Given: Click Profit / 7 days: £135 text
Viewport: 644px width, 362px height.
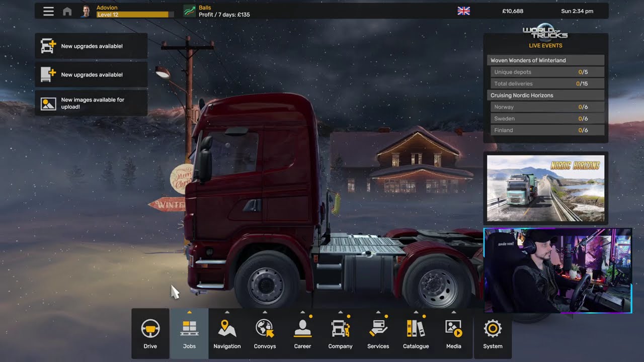Looking at the screenshot, I should click(224, 15).
